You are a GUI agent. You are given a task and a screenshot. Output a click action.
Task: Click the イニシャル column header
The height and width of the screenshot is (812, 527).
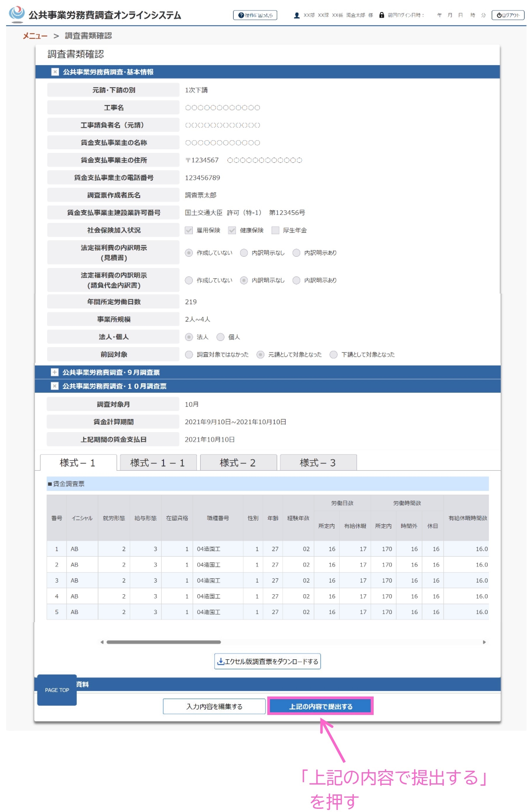coord(82,518)
